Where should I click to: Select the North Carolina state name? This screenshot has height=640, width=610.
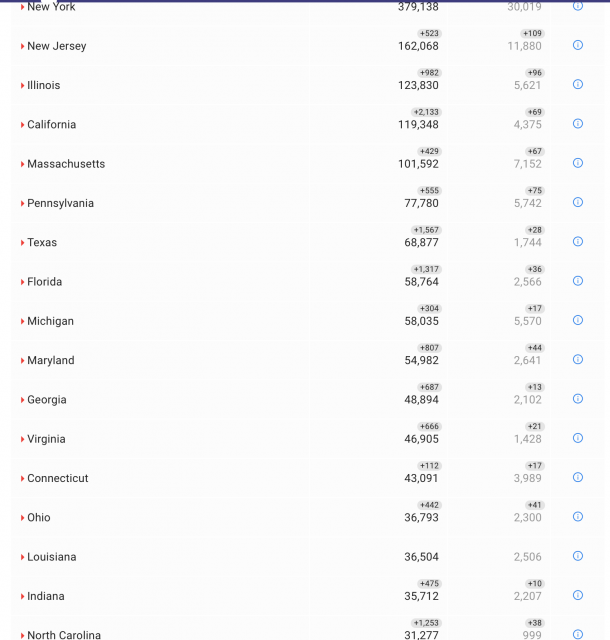tap(64, 635)
